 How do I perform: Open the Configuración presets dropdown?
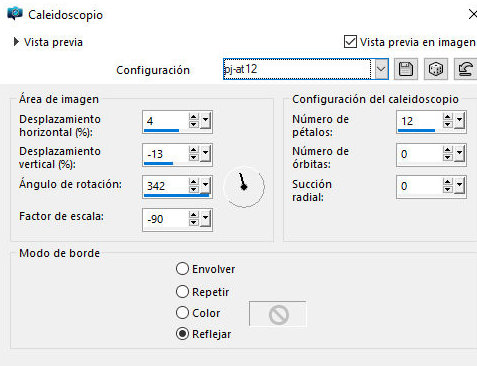tap(381, 69)
